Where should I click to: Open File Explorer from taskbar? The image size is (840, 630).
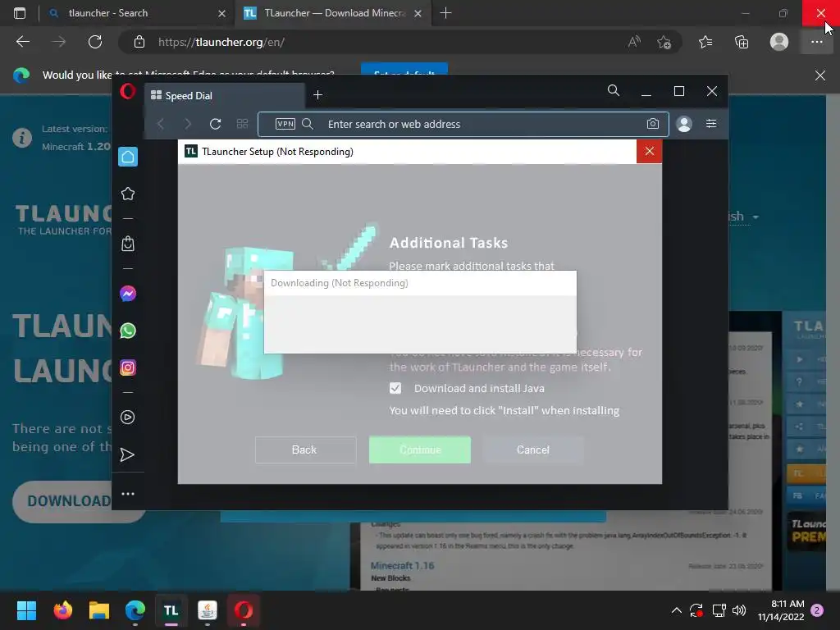(99, 610)
